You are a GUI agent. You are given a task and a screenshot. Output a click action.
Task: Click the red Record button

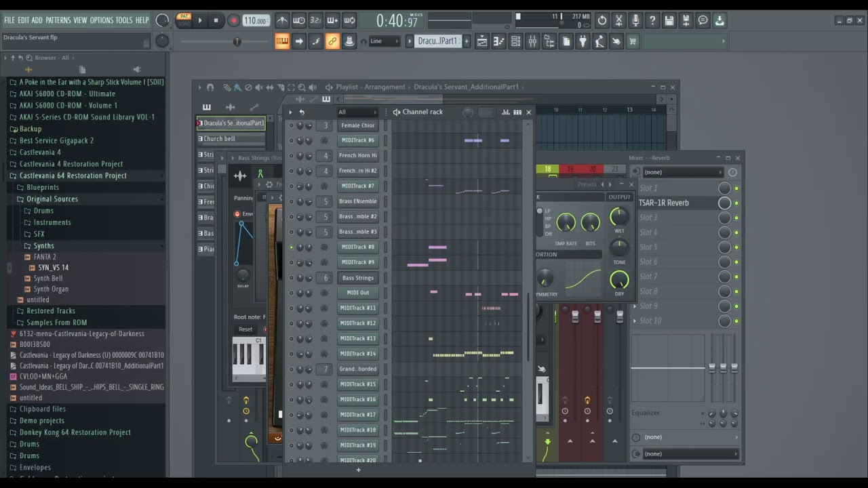233,20
